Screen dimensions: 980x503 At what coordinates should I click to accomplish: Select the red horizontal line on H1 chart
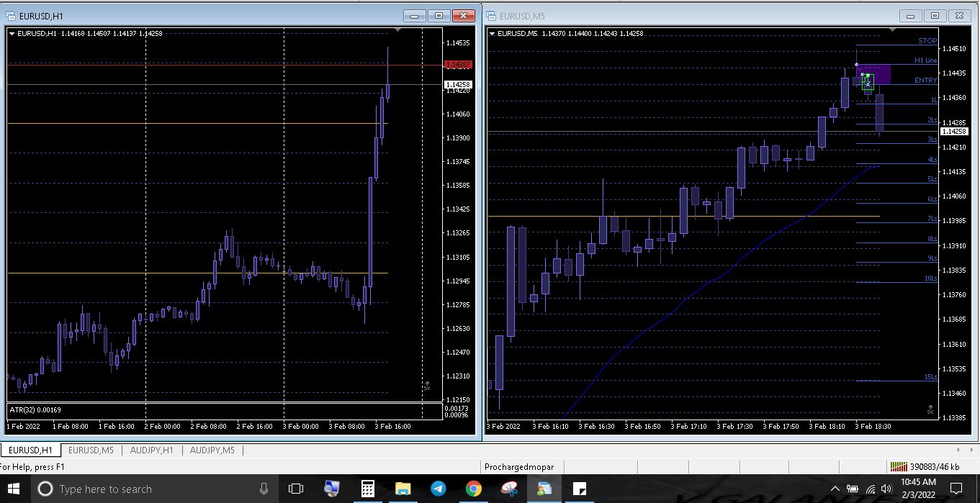[x=224, y=65]
